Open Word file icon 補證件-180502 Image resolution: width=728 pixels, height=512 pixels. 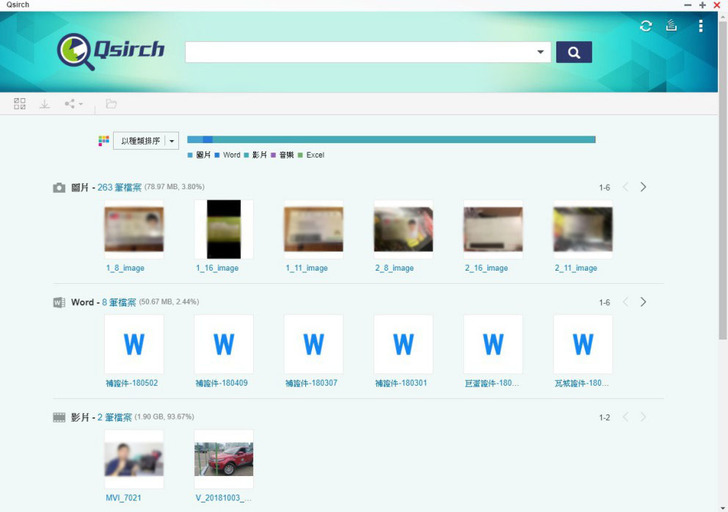tap(134, 344)
